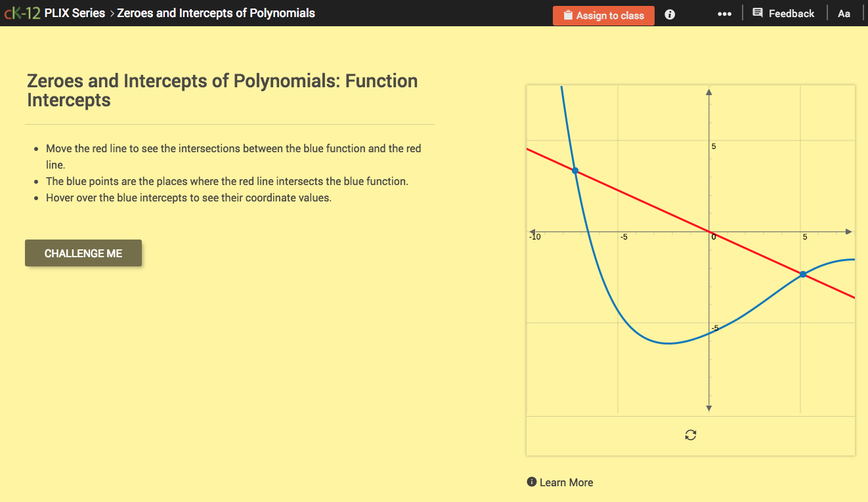This screenshot has width=868, height=502.
Task: Select the blue intercept point on the left
Action: 575,170
